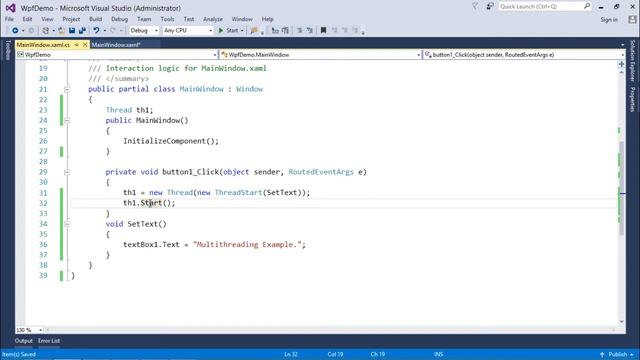Click the publish arrow icon in status bar
The height and width of the screenshot is (360, 640).
(602, 355)
